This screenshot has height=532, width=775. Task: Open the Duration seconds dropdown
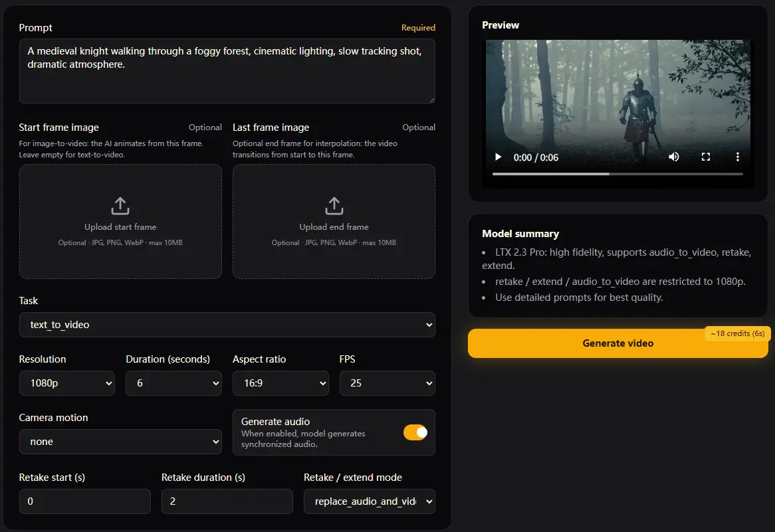pos(173,383)
